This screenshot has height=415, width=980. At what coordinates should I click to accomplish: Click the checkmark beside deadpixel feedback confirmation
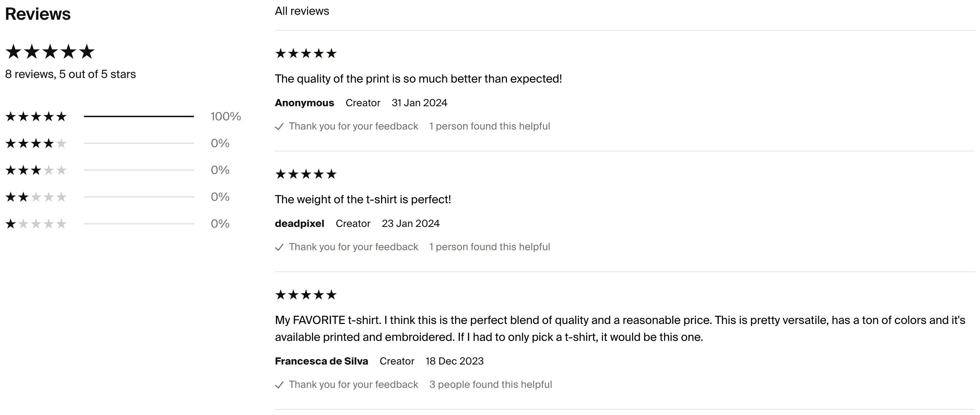click(x=280, y=247)
